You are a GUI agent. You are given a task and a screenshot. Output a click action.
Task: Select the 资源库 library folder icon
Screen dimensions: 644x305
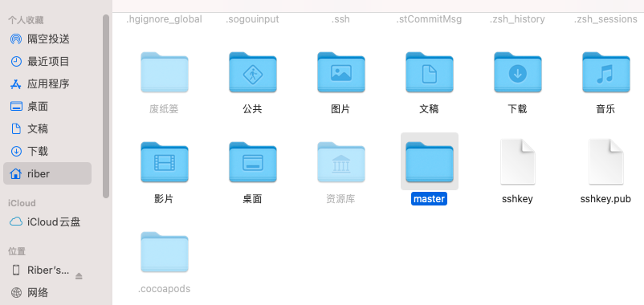click(x=341, y=162)
